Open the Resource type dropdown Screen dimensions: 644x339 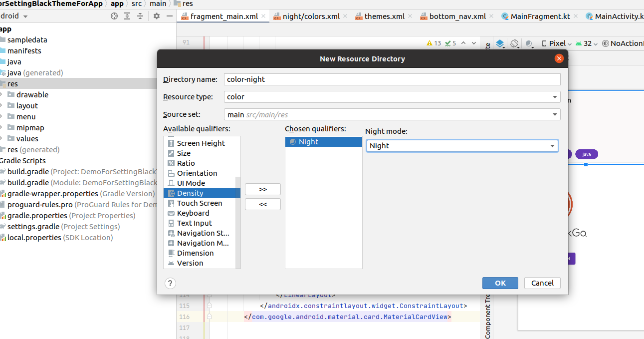click(555, 97)
